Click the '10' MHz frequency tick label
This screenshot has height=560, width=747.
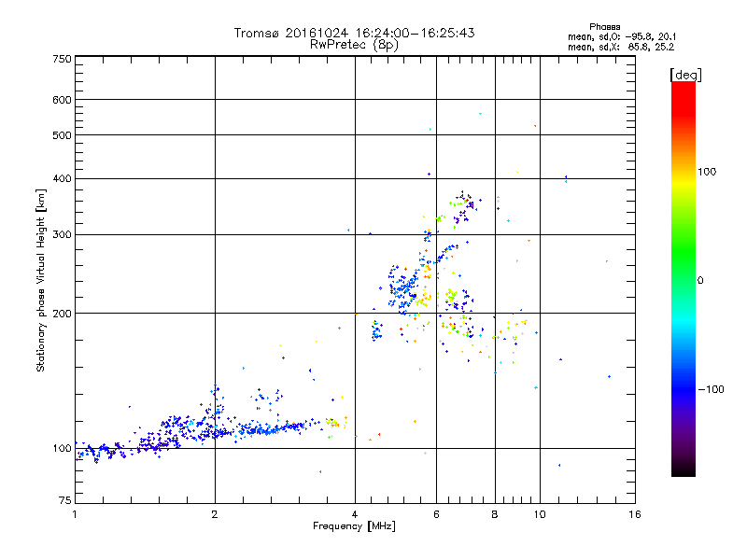coord(540,514)
